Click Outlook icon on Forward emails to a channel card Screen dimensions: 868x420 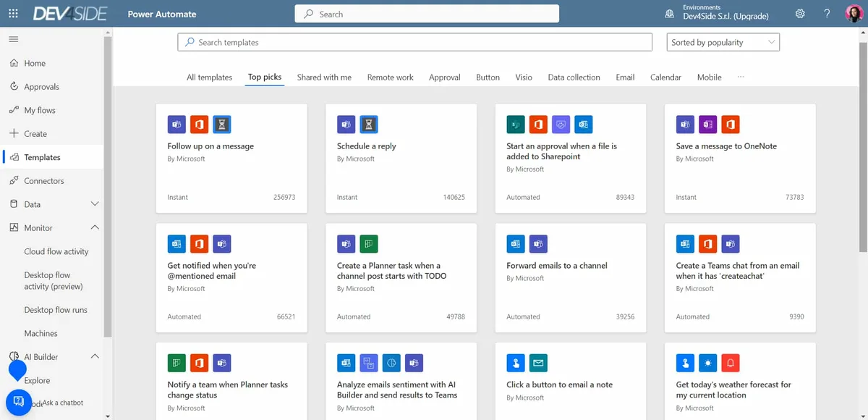[x=516, y=244]
